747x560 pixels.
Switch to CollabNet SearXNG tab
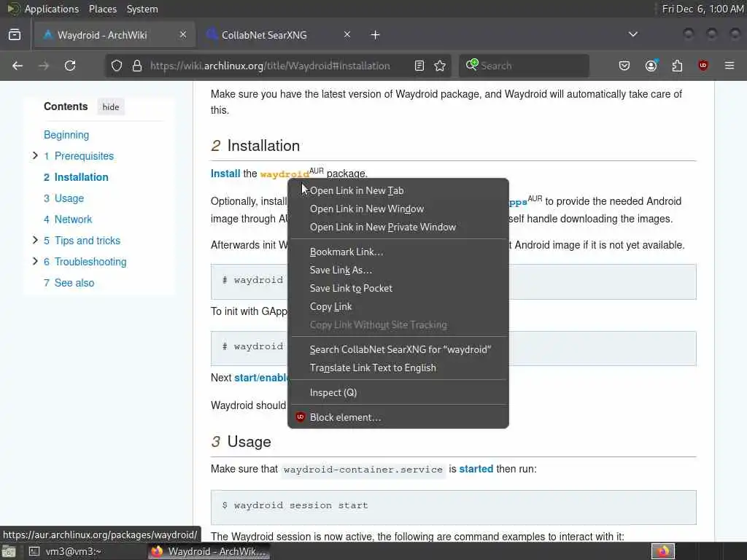(x=279, y=35)
